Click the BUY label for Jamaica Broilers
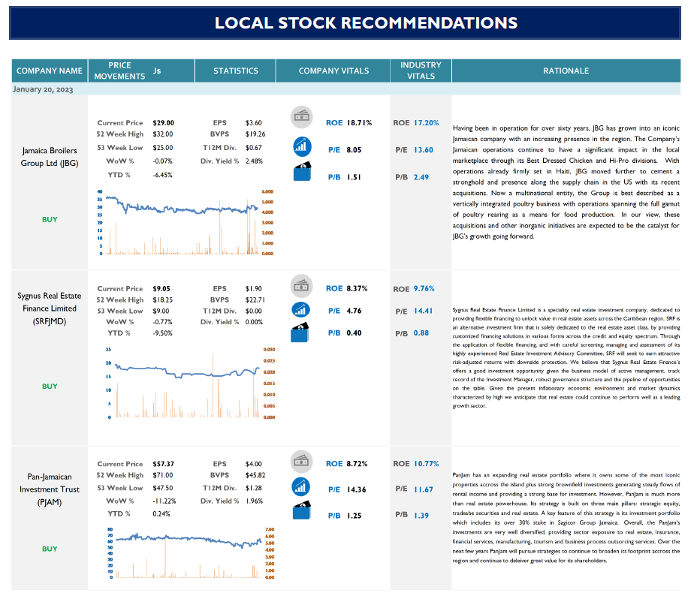 [x=50, y=219]
